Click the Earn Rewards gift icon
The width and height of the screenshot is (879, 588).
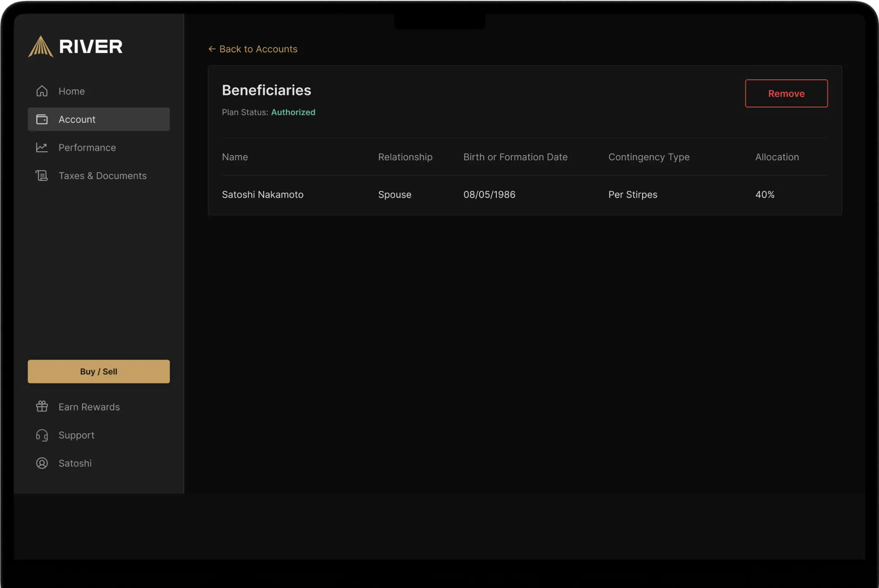point(42,407)
